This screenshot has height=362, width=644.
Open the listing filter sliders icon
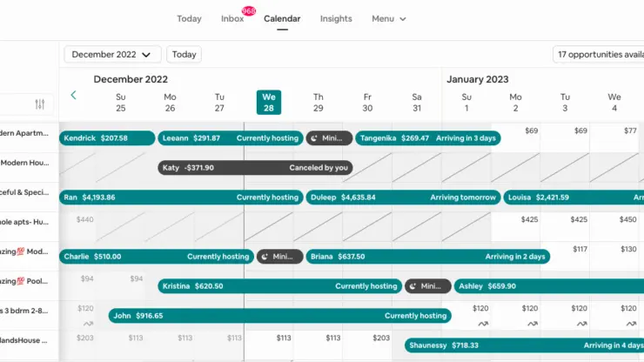click(40, 104)
